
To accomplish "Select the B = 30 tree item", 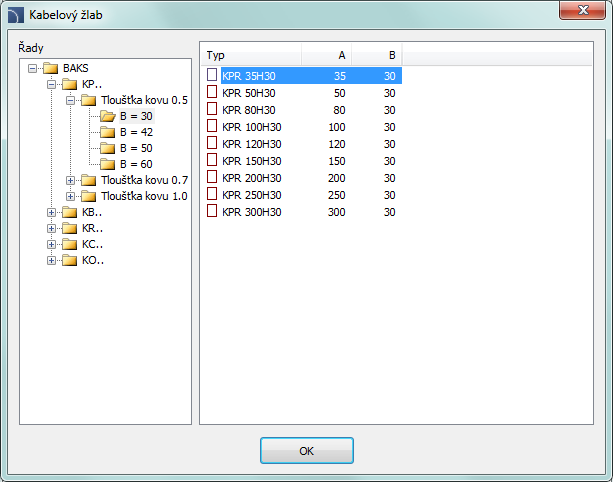I will point(136,116).
